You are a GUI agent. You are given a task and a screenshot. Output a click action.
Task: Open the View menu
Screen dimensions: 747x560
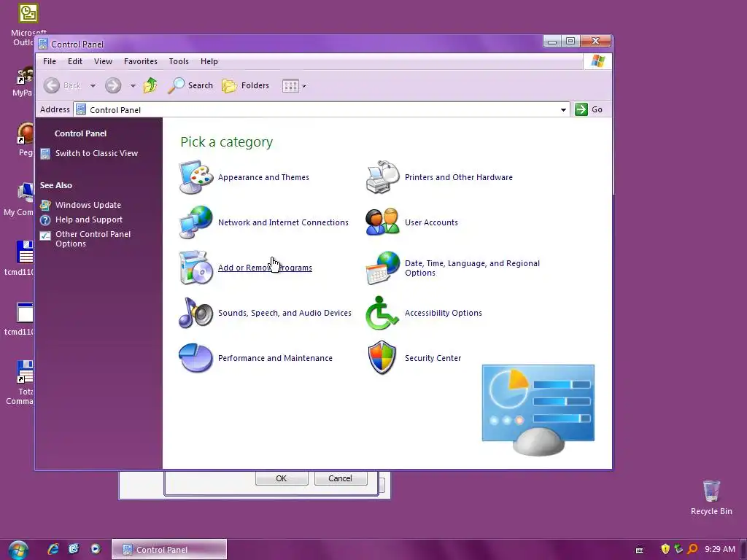pyautogui.click(x=103, y=61)
